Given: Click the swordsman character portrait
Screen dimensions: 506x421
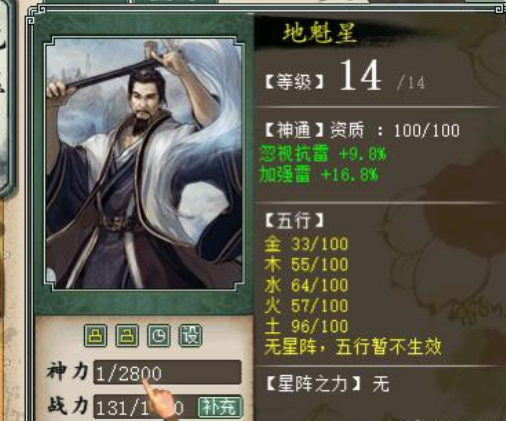Looking at the screenshot, I should pyautogui.click(x=144, y=164).
